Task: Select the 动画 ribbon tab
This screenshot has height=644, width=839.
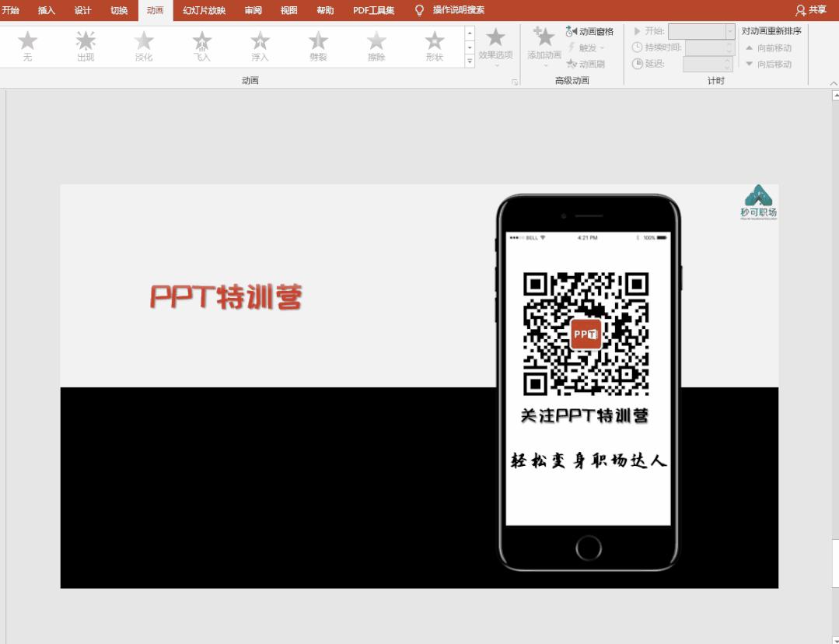Action: click(156, 10)
